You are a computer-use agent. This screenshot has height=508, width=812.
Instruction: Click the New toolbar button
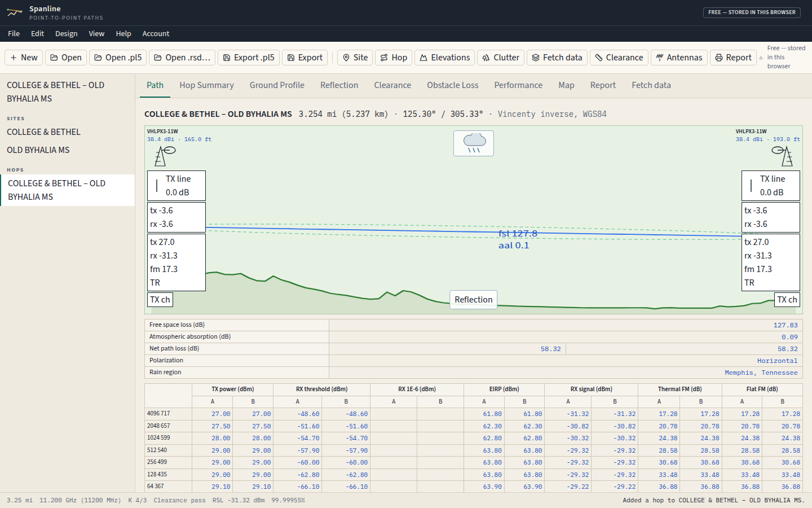click(24, 58)
